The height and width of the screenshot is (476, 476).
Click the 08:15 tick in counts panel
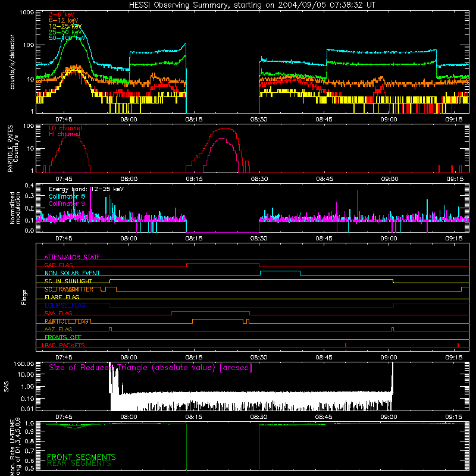pyautogui.click(x=194, y=120)
